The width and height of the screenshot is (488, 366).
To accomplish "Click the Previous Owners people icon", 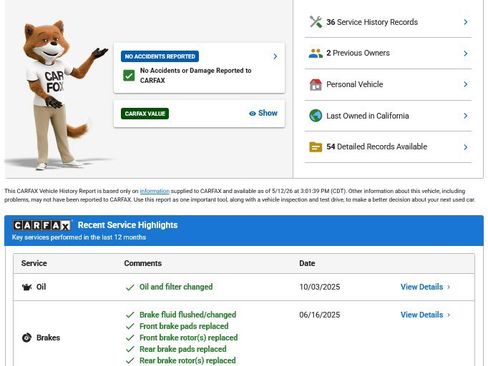I will [x=316, y=53].
